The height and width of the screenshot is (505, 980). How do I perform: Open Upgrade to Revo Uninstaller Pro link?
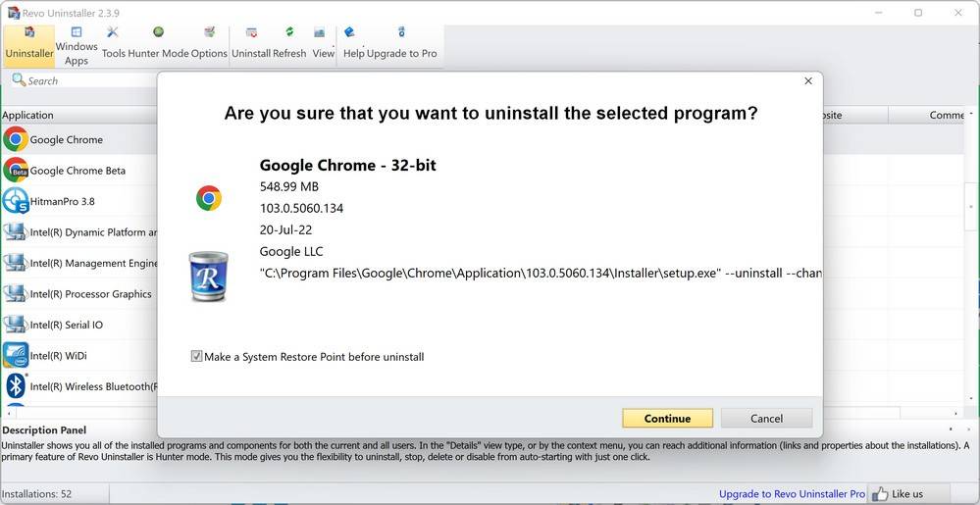pos(792,494)
